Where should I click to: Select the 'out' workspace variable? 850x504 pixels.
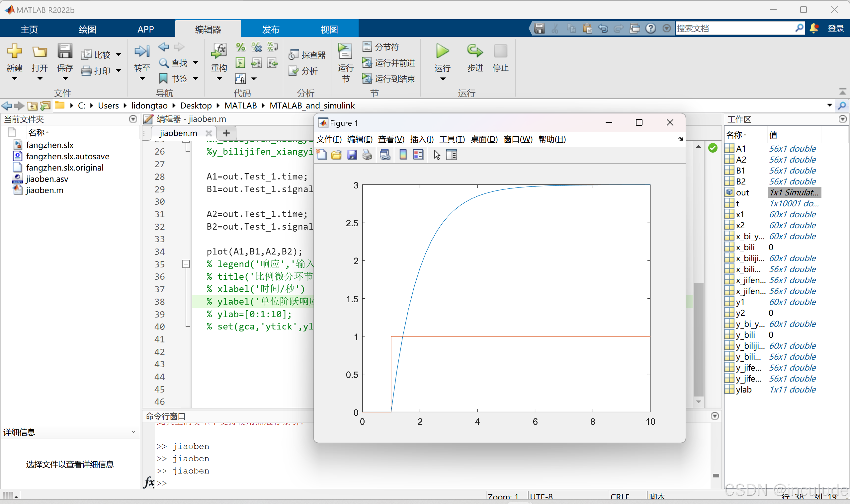[x=743, y=192]
